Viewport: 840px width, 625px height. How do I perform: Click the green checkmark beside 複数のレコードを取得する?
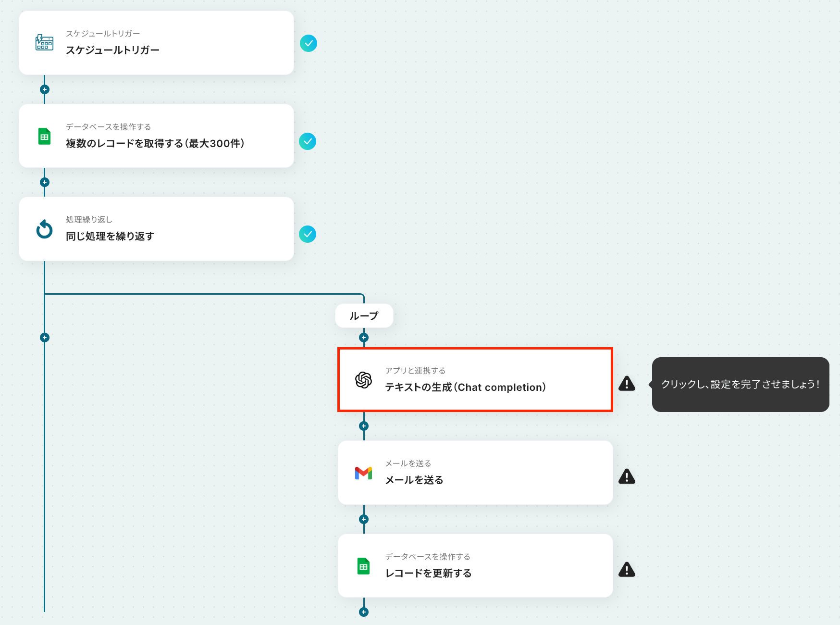[308, 141]
